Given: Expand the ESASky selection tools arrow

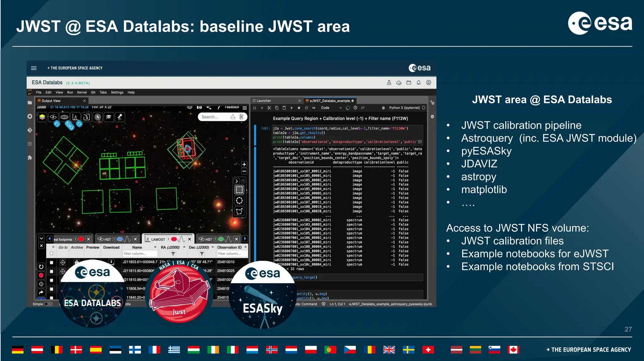Looking at the screenshot, I should pos(237,181).
